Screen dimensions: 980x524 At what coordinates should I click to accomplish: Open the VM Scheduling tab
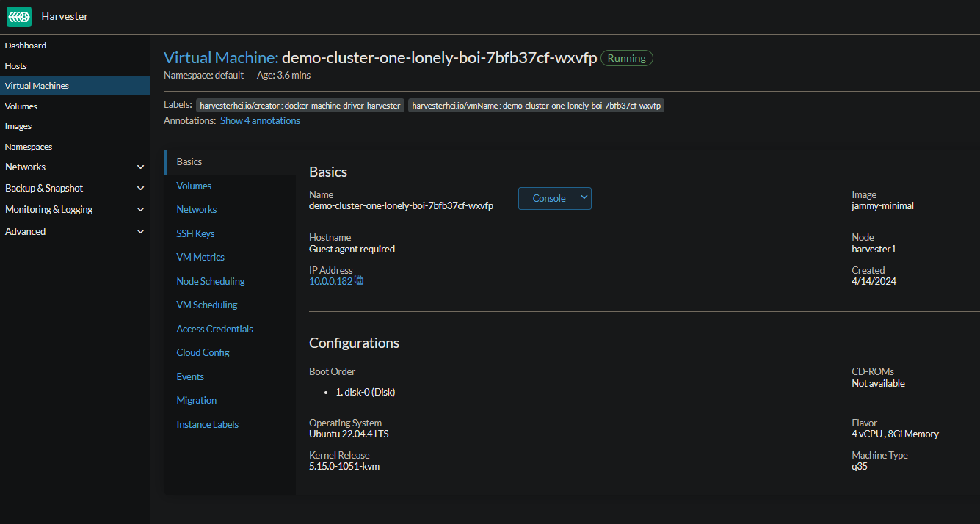click(x=207, y=305)
